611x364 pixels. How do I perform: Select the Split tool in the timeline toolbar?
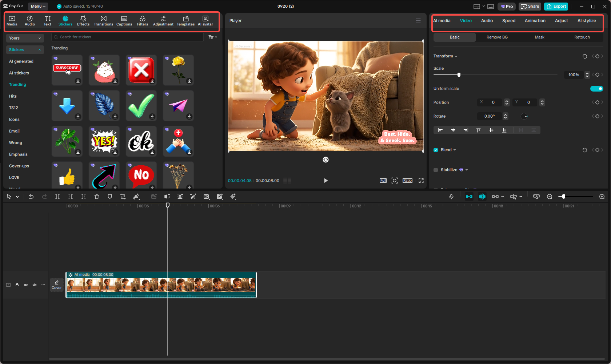57,197
